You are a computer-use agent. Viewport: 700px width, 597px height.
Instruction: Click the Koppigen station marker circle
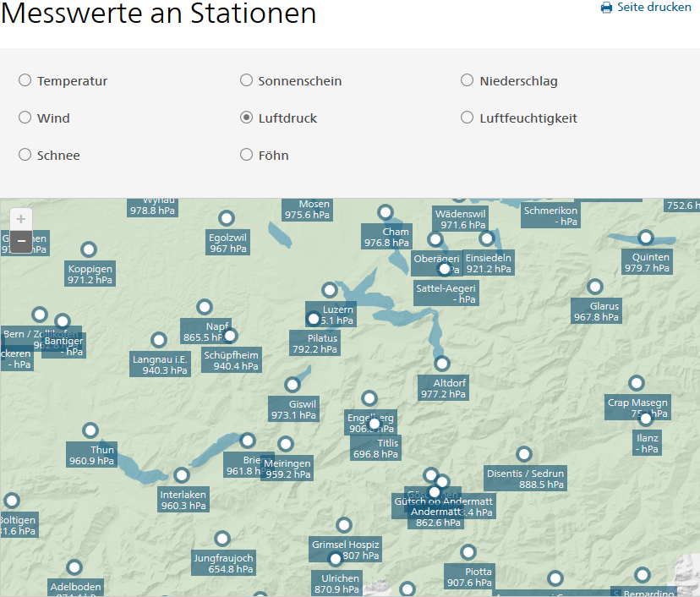(89, 249)
